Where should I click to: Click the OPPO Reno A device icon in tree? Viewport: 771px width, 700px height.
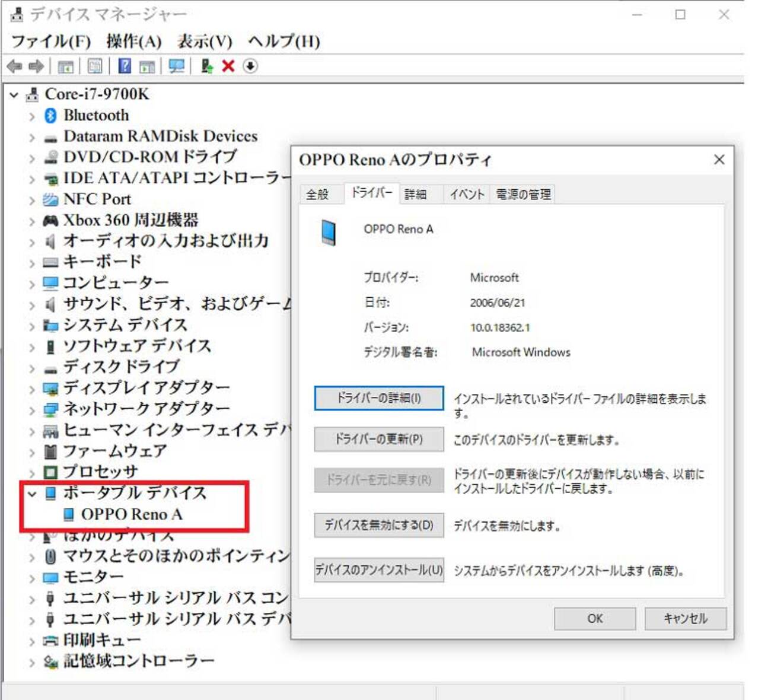click(x=69, y=514)
